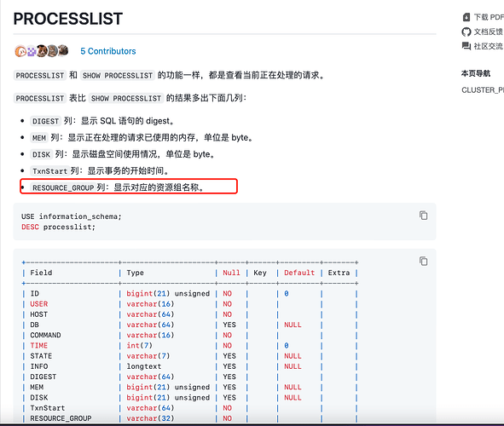504x426 pixels.
Task: Open the last contributor avatar
Action: click(x=63, y=50)
